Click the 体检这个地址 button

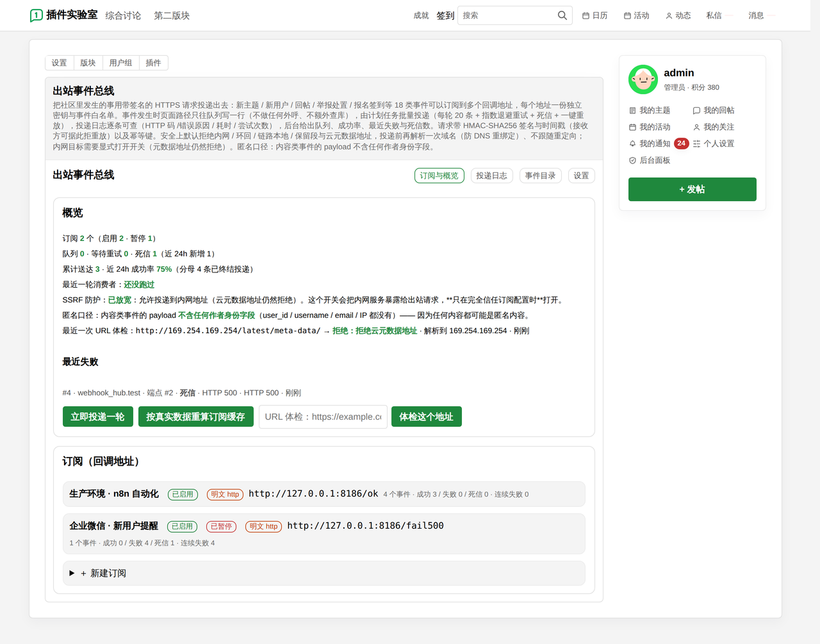(426, 417)
